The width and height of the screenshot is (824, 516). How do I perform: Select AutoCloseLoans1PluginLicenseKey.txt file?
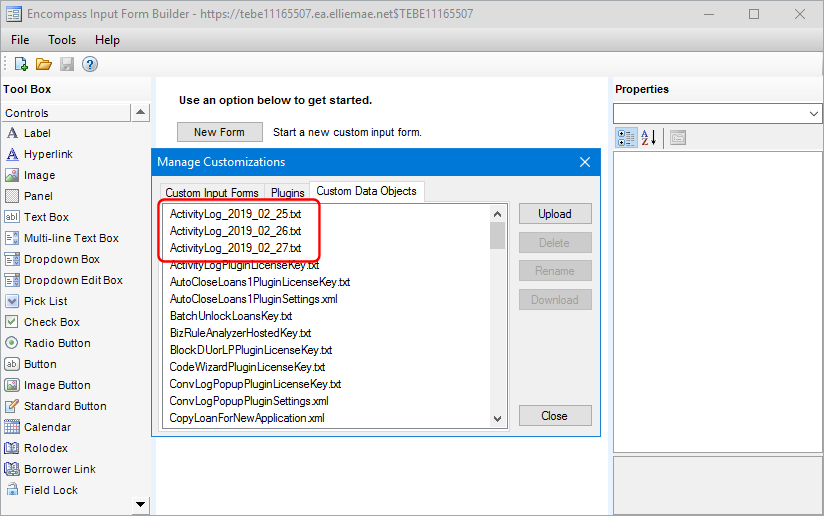260,282
